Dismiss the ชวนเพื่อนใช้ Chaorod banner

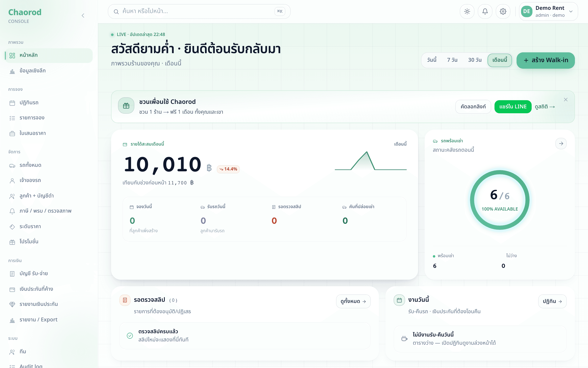(x=566, y=100)
